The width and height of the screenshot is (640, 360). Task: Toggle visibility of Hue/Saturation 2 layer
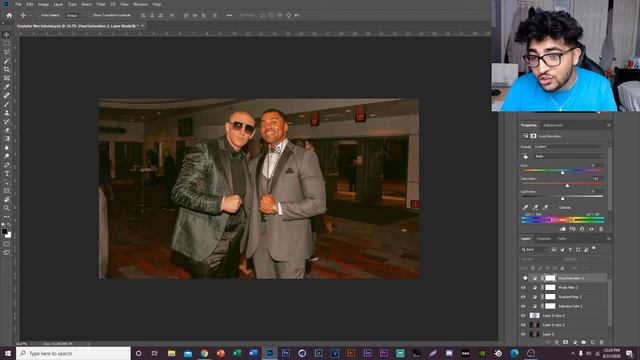point(524,278)
